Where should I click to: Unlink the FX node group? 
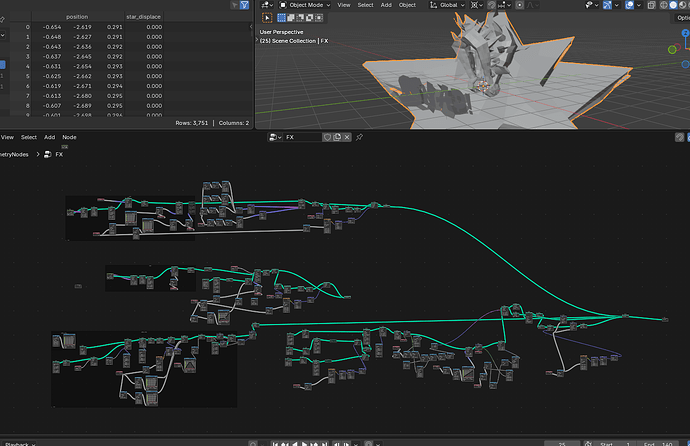[347, 137]
